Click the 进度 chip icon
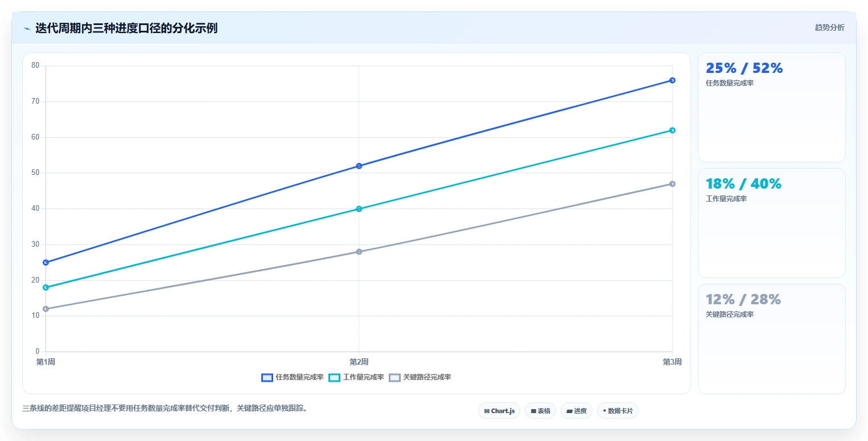This screenshot has height=441, width=868. [x=569, y=411]
